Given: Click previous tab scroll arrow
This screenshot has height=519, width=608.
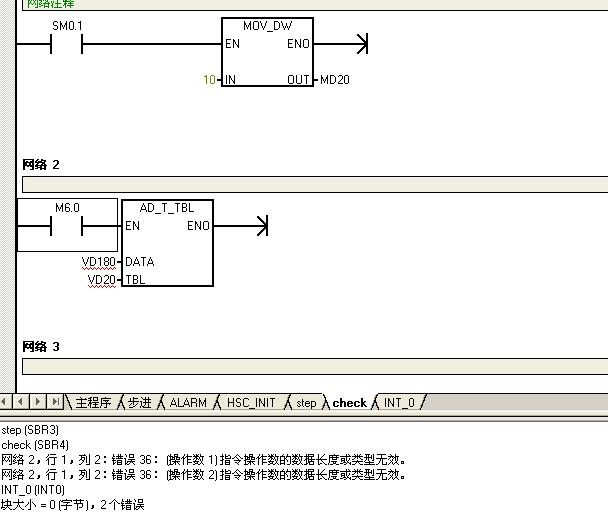Looking at the screenshot, I should 20,401.
